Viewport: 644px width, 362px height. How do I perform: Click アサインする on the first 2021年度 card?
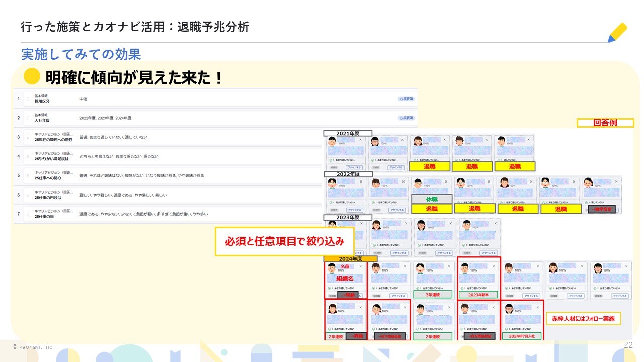(354, 168)
